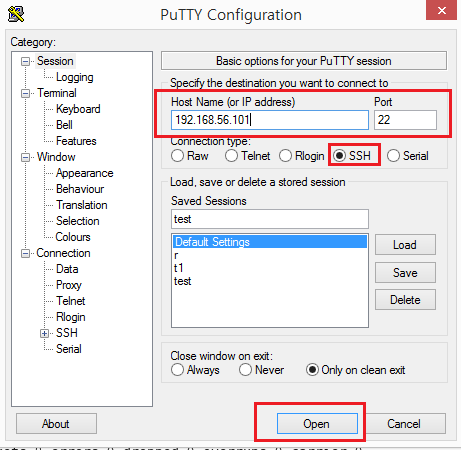
Task: Open the Proxy settings category
Action: coord(69,285)
